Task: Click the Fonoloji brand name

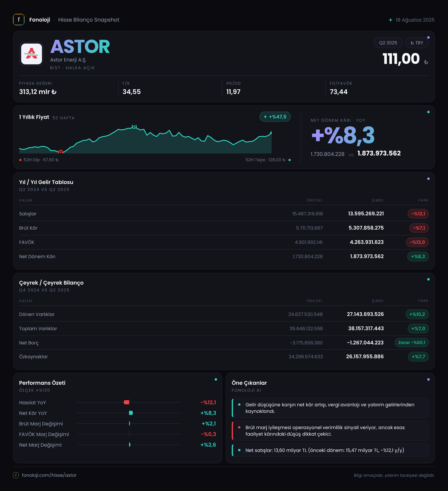Action: point(40,20)
